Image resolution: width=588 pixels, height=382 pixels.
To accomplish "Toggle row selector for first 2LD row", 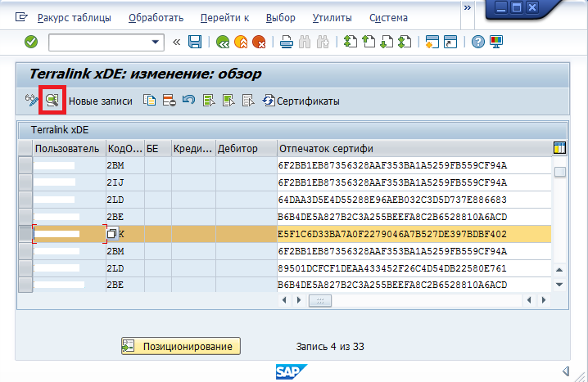I will click(x=25, y=200).
